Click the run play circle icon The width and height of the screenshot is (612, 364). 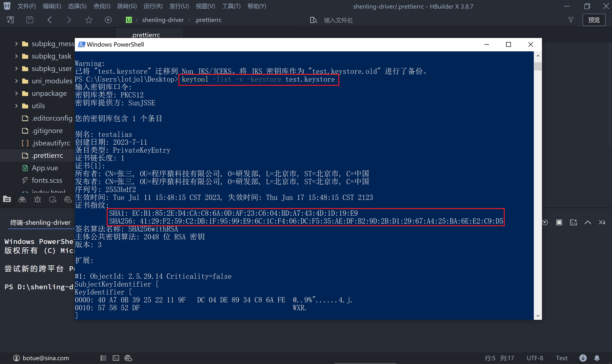tap(108, 20)
